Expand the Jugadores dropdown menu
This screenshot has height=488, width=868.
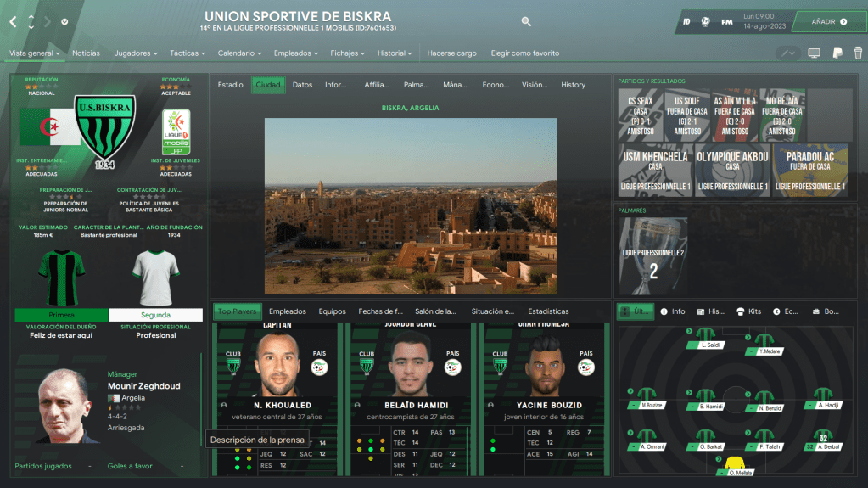pos(136,53)
